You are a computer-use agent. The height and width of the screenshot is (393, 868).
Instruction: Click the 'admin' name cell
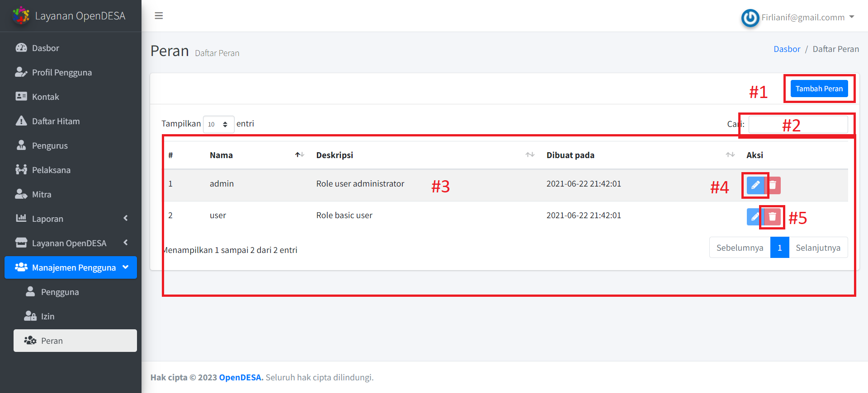[x=222, y=183]
